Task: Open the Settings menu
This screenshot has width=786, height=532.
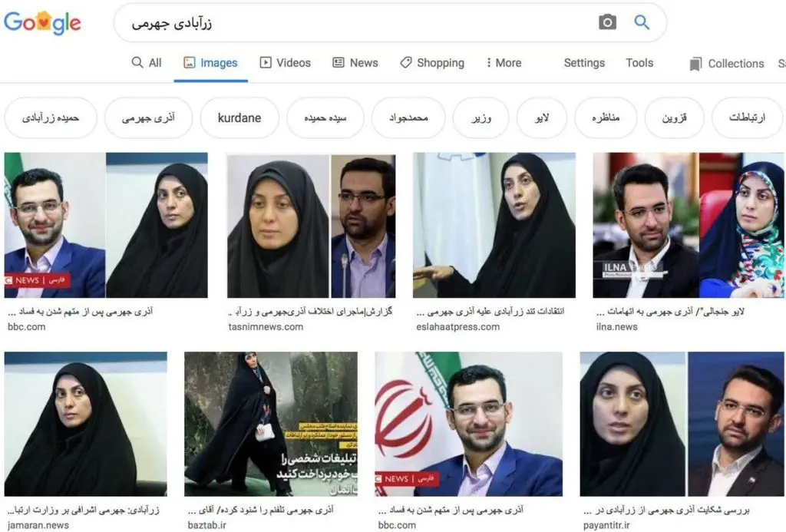Action: [x=584, y=63]
